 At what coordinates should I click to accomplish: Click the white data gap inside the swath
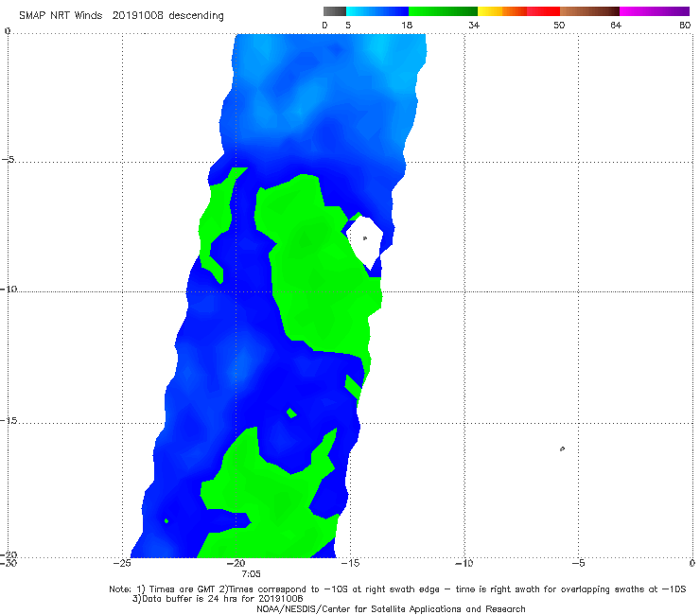[365, 241]
